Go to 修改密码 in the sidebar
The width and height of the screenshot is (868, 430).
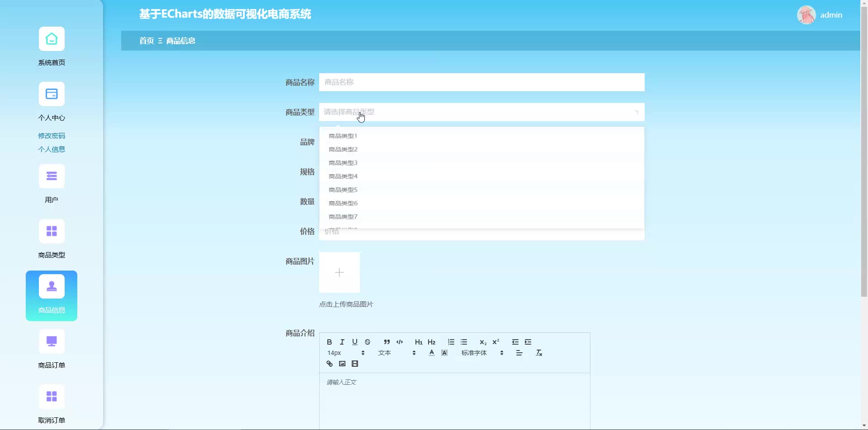pos(52,136)
